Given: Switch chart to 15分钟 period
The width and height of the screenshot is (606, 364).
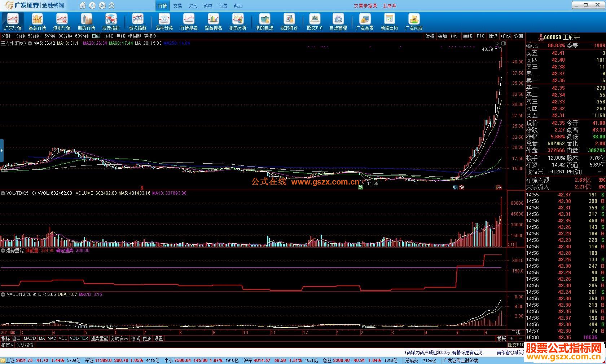Looking at the screenshot, I should (x=48, y=36).
